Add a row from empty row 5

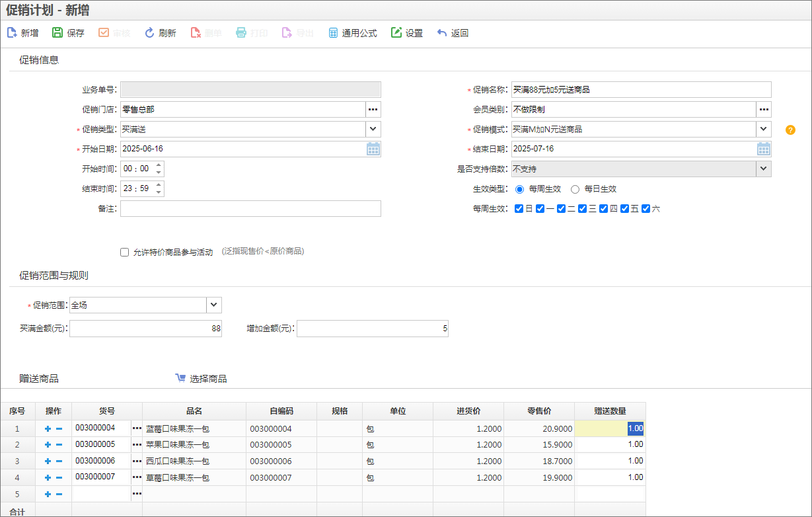coord(48,494)
